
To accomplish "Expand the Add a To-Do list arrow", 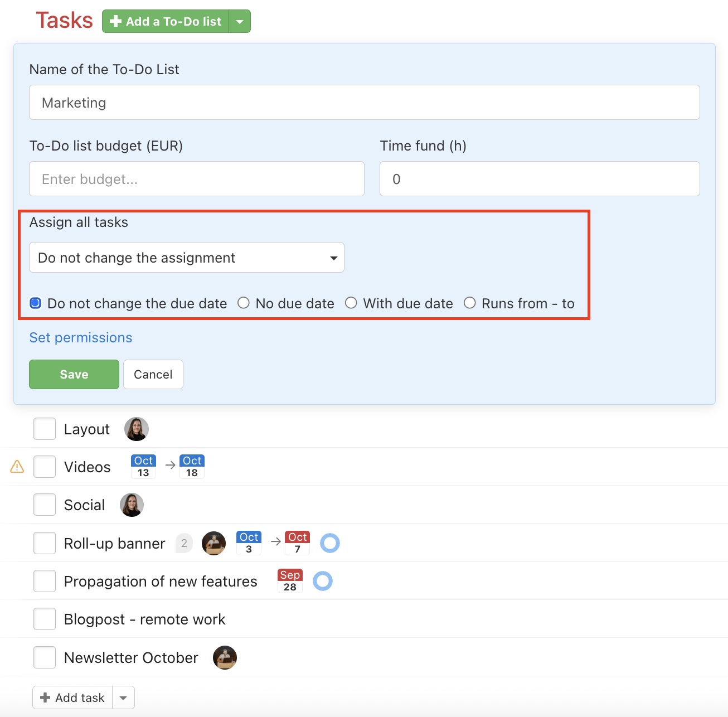I will pyautogui.click(x=240, y=22).
